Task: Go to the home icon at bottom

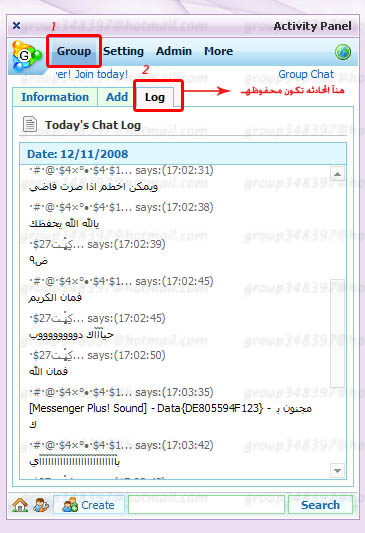Action: tap(20, 505)
